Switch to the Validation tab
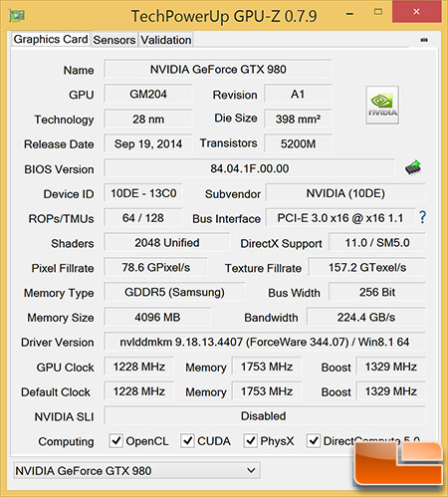The height and width of the screenshot is (497, 448). click(x=166, y=40)
